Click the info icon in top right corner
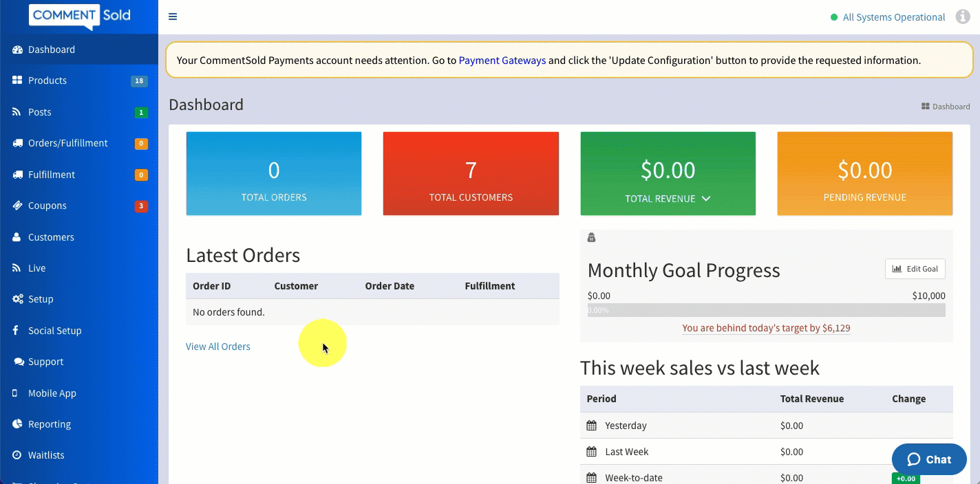This screenshot has height=484, width=980. (x=963, y=17)
